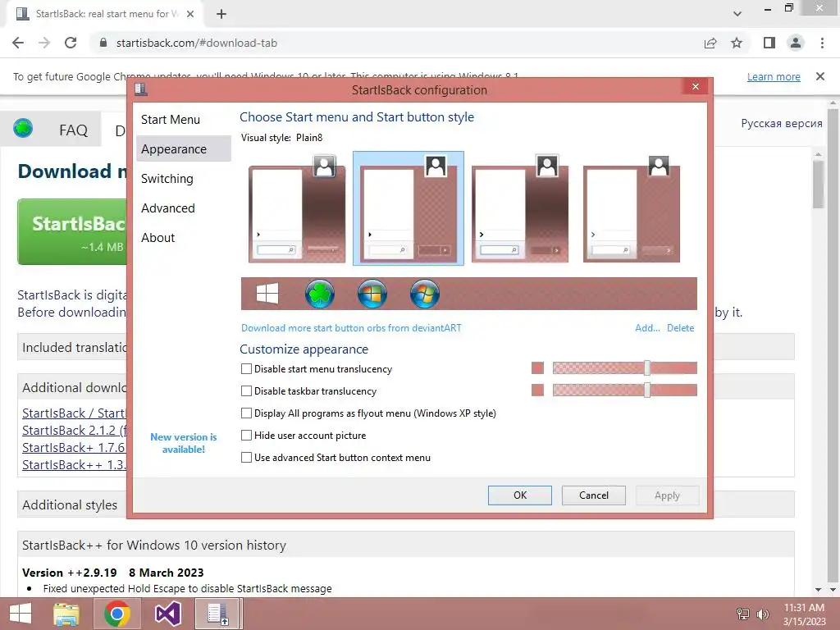Open volume control in system tray

click(x=762, y=614)
